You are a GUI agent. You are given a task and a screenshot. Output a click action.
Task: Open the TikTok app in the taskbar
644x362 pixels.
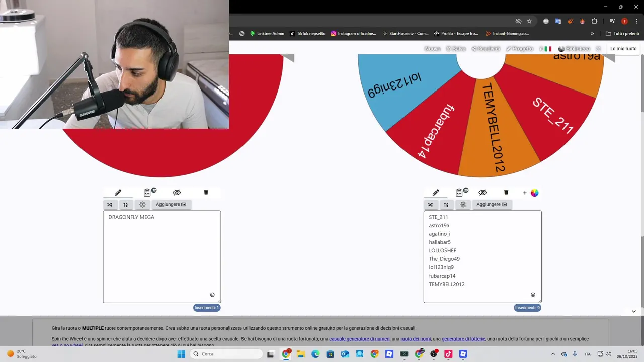point(448,354)
